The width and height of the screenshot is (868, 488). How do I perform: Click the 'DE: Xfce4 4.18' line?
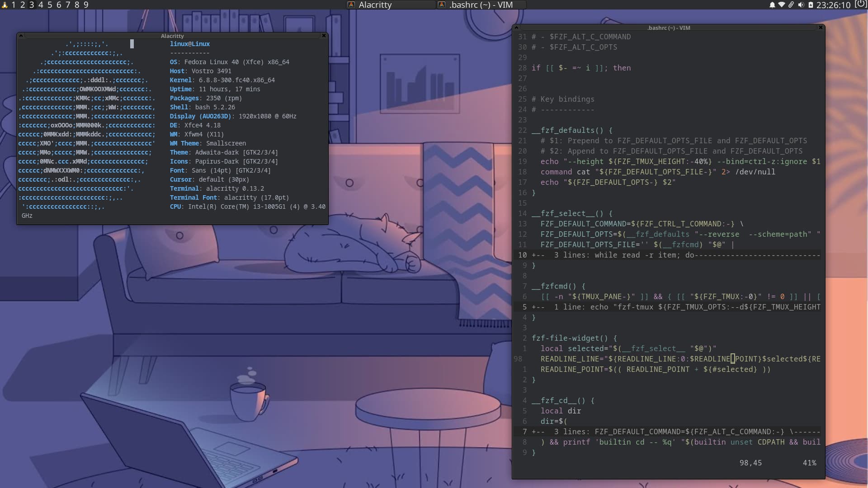(x=195, y=125)
